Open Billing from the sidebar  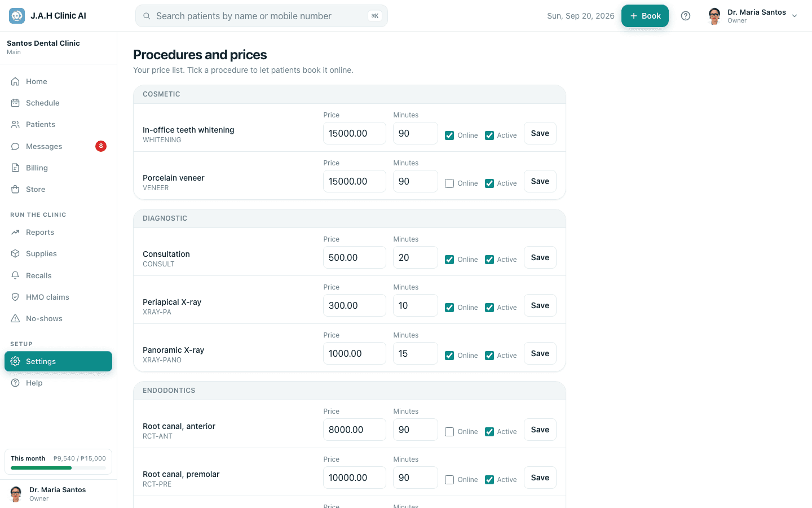[58, 168]
